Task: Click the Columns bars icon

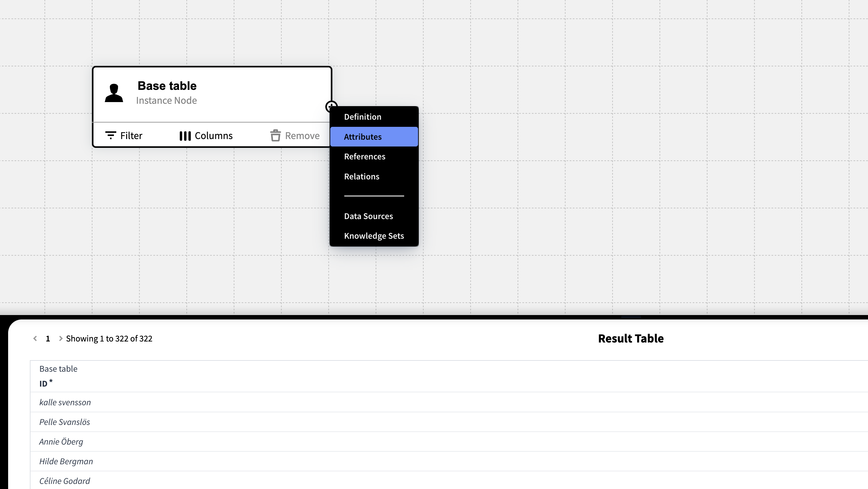Action: coord(185,136)
